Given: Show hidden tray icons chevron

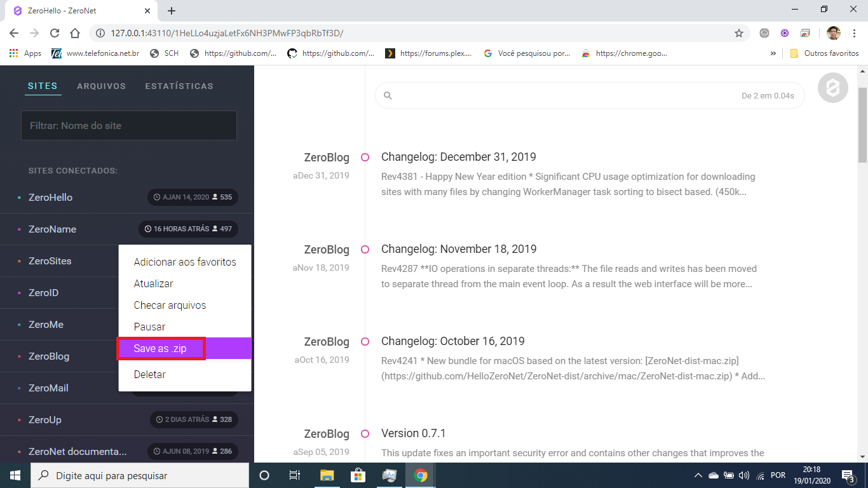Looking at the screenshot, I should (x=698, y=475).
